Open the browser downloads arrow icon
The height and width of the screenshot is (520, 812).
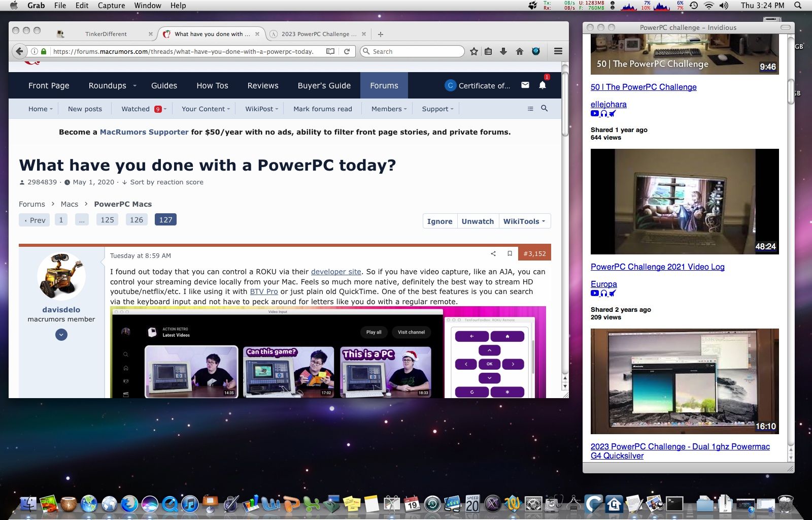click(x=503, y=51)
